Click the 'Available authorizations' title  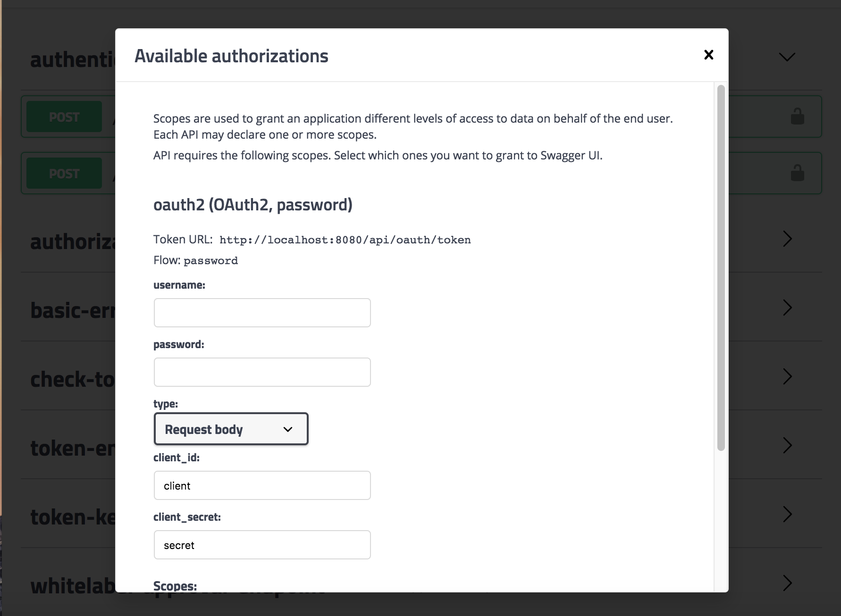click(x=231, y=56)
